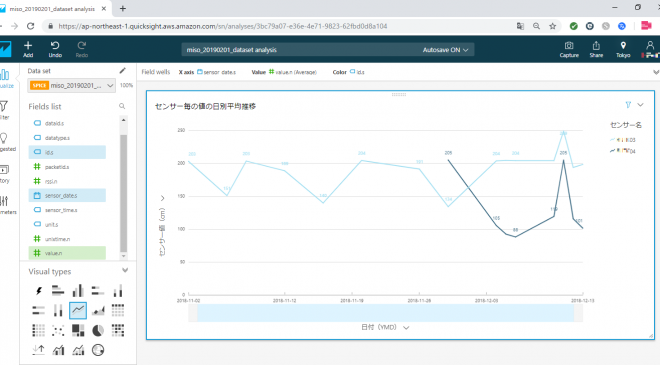Select the unixtime.n field
Screen dimensions: 660x365
(67, 239)
